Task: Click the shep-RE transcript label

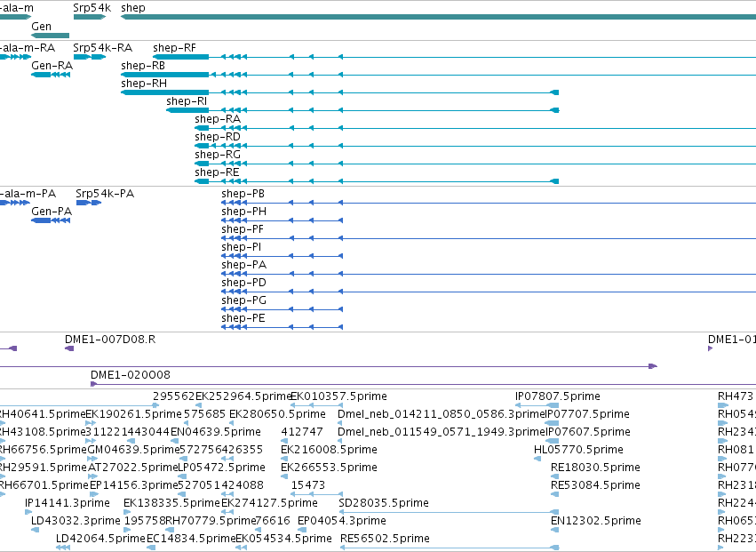Action: (217, 172)
